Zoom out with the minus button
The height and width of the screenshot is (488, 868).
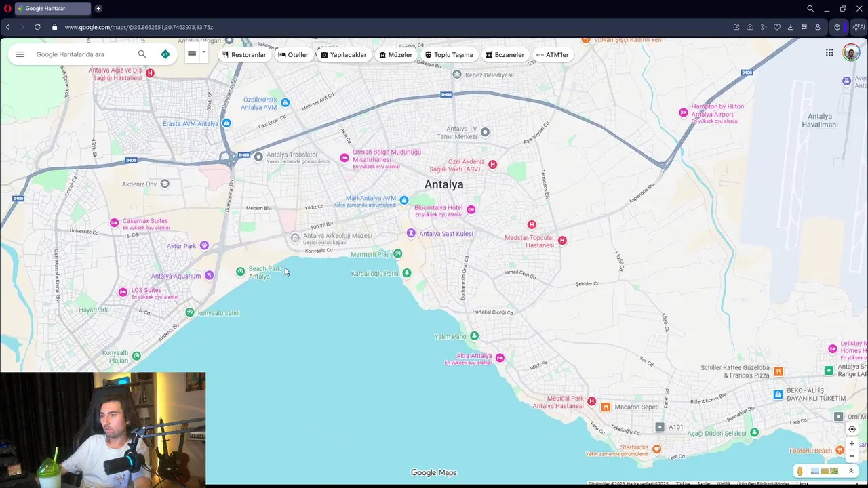coord(852,456)
